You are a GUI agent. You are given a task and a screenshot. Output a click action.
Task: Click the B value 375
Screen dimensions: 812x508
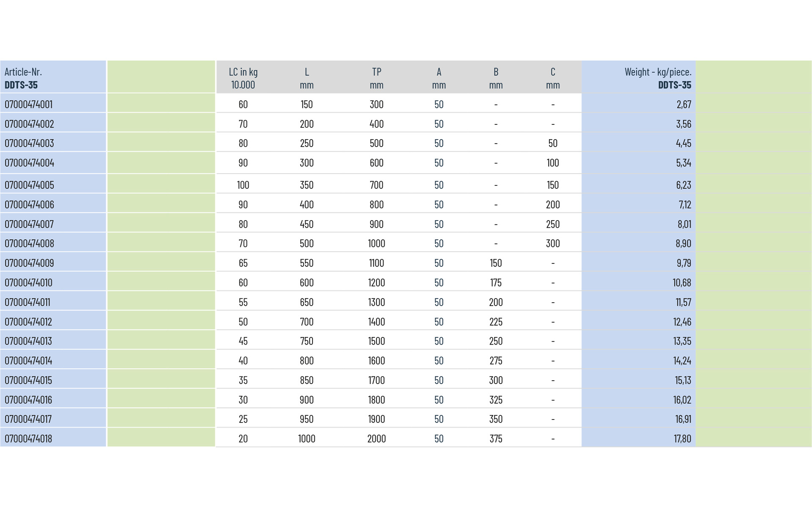pyautogui.click(x=496, y=439)
